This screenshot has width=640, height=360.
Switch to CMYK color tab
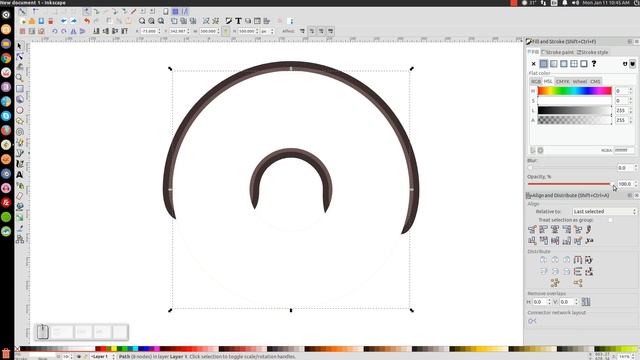[x=562, y=82]
